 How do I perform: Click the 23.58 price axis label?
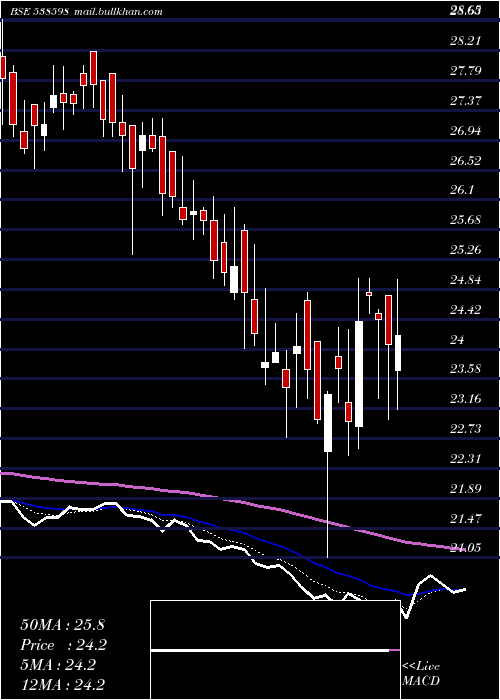(x=465, y=369)
